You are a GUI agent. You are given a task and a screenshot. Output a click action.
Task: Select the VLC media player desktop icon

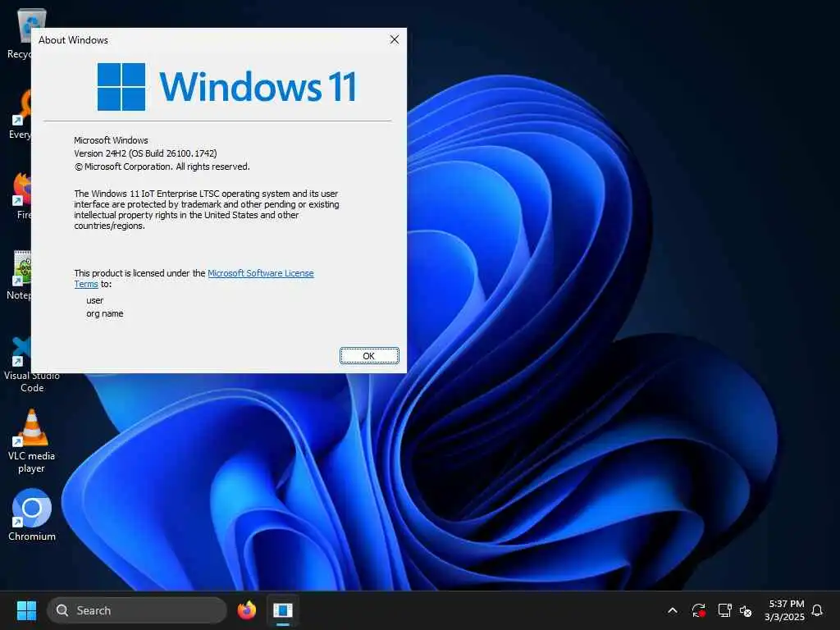tap(32, 441)
